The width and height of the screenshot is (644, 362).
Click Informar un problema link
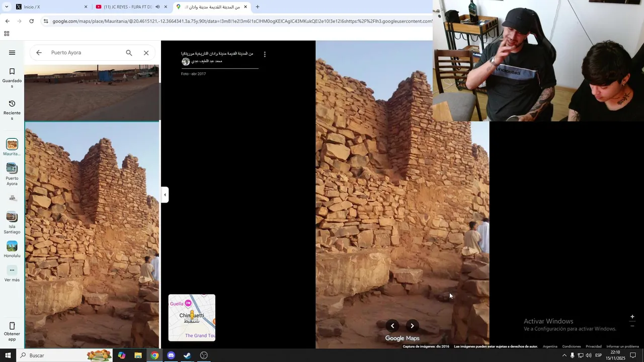click(622, 346)
